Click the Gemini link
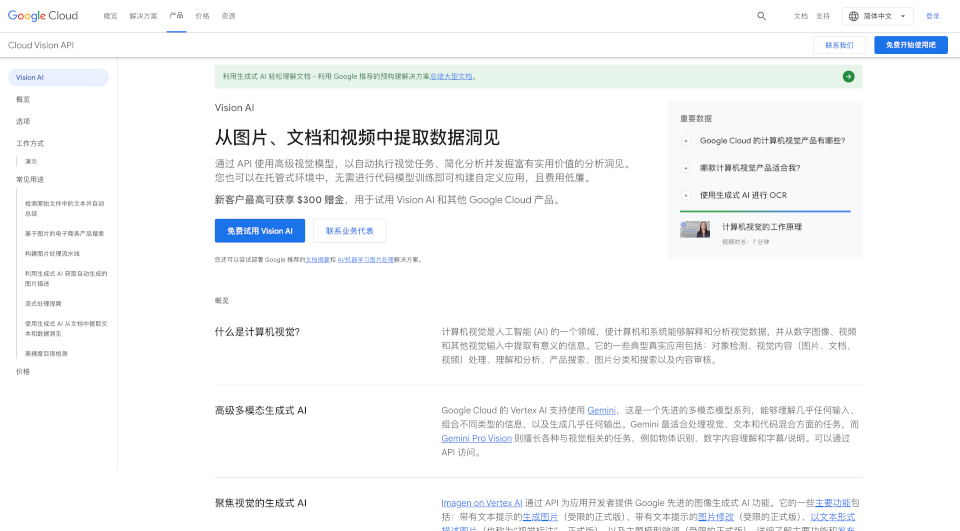Viewport: 960px width, 531px height. coord(601,410)
